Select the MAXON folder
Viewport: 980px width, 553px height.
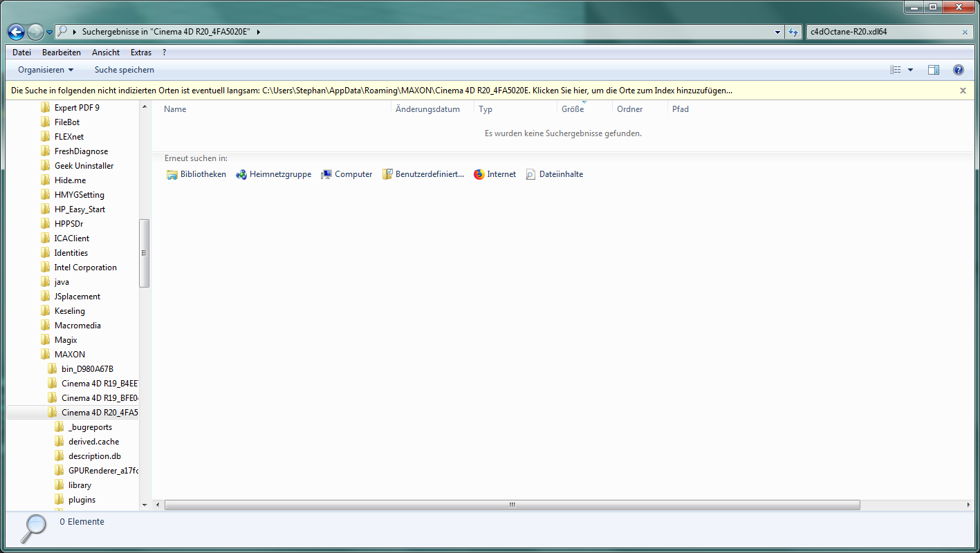[70, 355]
